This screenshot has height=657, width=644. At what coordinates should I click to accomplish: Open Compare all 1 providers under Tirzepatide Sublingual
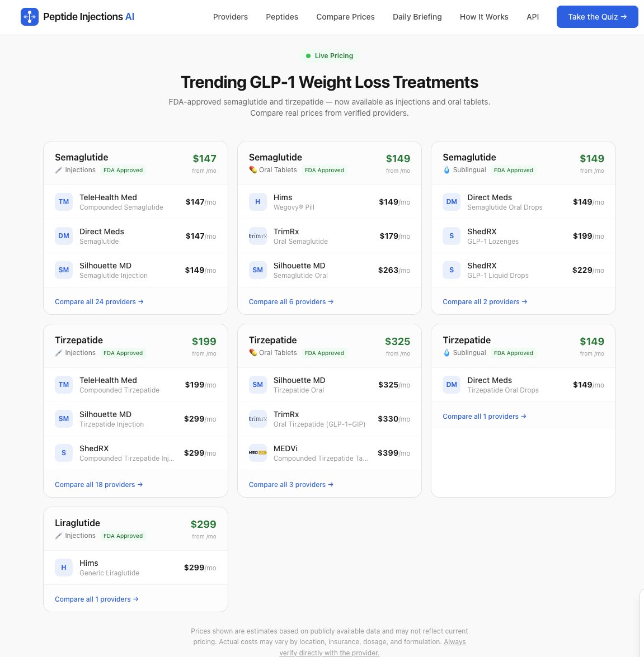click(485, 416)
